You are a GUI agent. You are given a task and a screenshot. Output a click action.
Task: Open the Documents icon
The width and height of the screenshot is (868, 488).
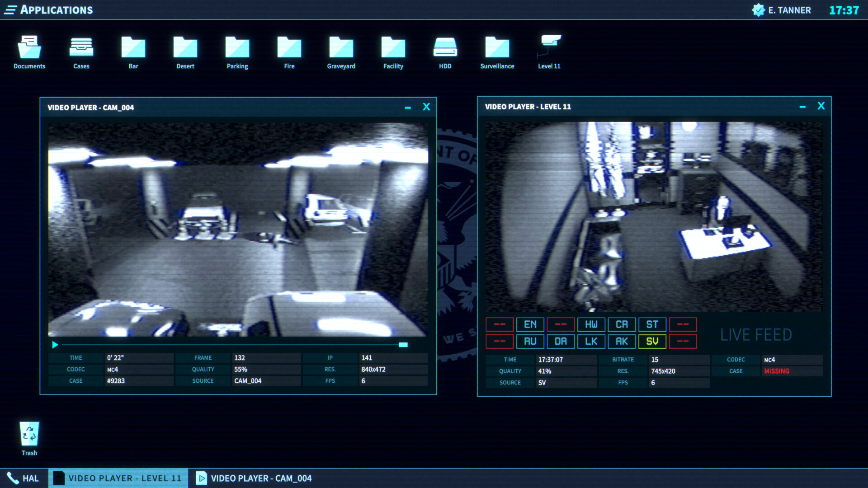pyautogui.click(x=29, y=50)
